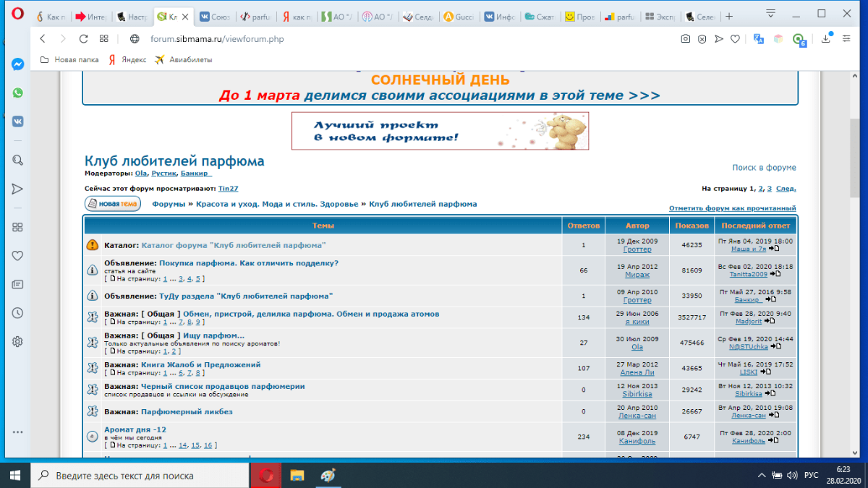Open My Flow with the paper plane toolbar icon
This screenshot has height=488, width=868.
click(718, 40)
